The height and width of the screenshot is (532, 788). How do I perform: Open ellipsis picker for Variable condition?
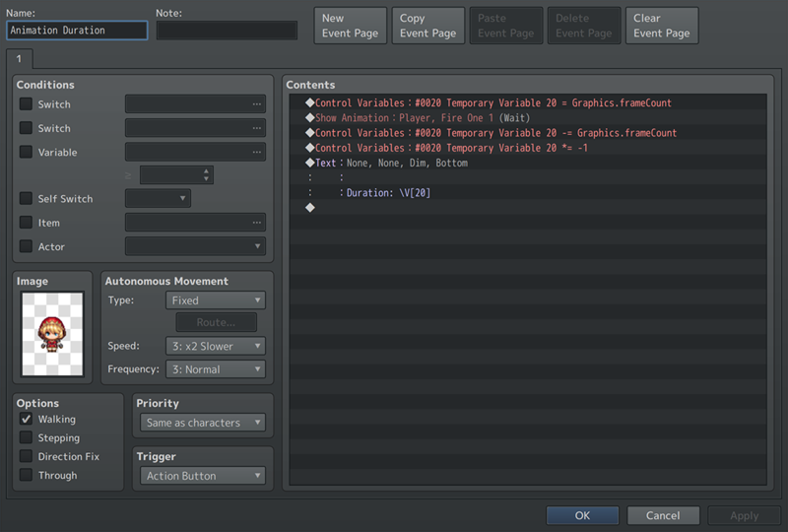[x=257, y=153]
